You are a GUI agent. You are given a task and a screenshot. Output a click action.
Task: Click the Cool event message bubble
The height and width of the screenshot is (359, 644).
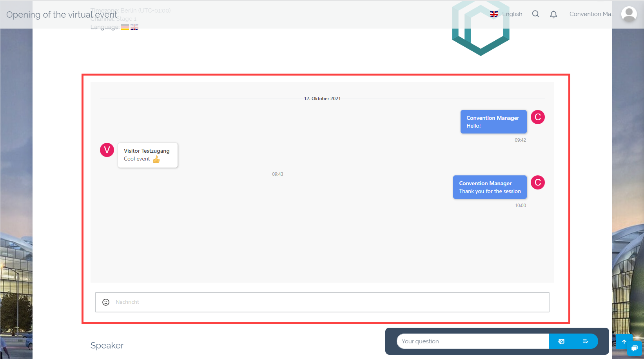click(x=148, y=155)
